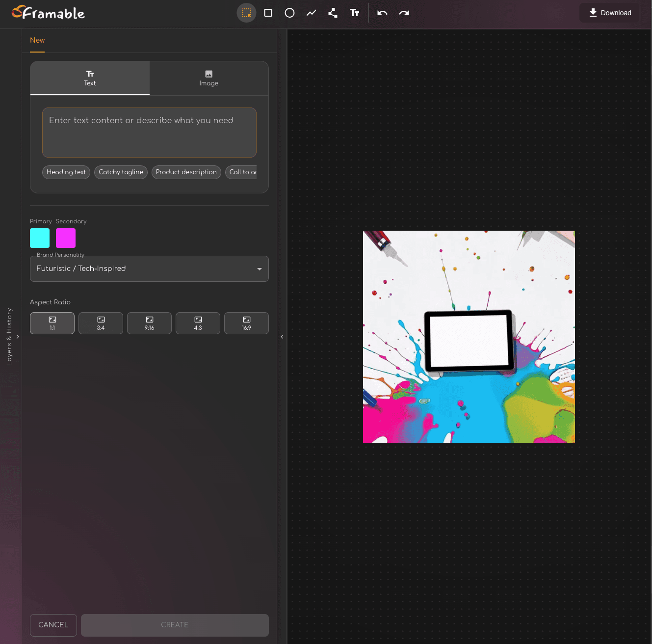This screenshot has width=652, height=644.
Task: Select the circle shape tool
Action: point(289,13)
